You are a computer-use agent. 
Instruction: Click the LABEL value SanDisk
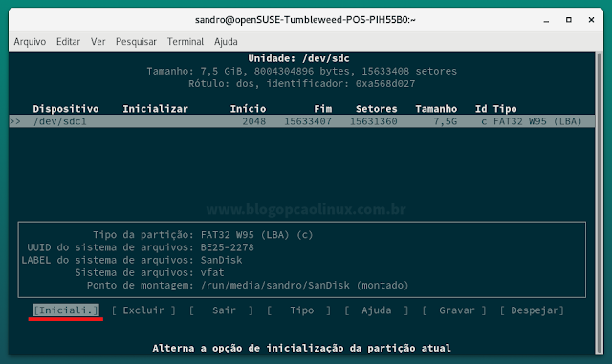[221, 260]
